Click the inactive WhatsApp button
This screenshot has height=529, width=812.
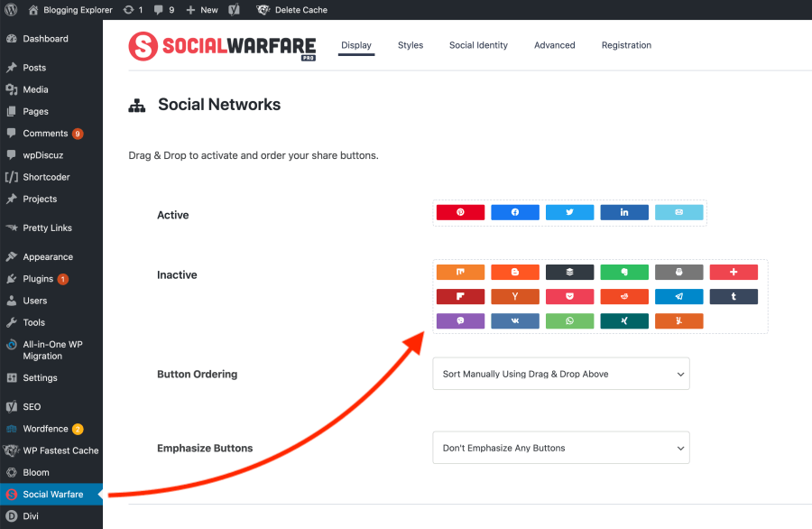pyautogui.click(x=569, y=320)
